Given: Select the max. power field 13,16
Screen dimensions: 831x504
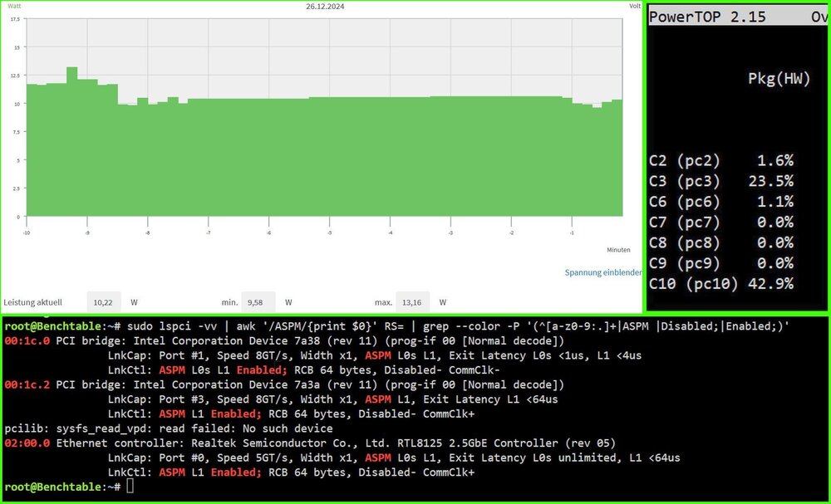Looking at the screenshot, I should point(413,302).
